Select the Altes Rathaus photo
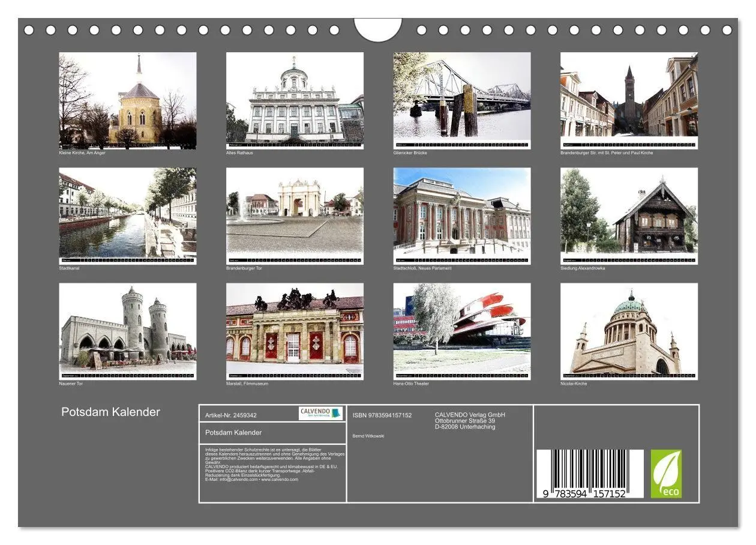This screenshot has height=545, width=756. (295, 100)
